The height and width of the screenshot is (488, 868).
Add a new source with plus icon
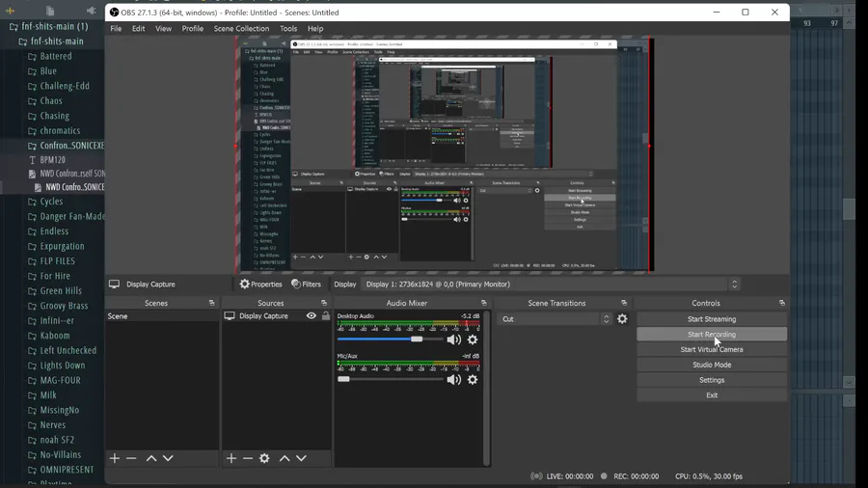(231, 458)
